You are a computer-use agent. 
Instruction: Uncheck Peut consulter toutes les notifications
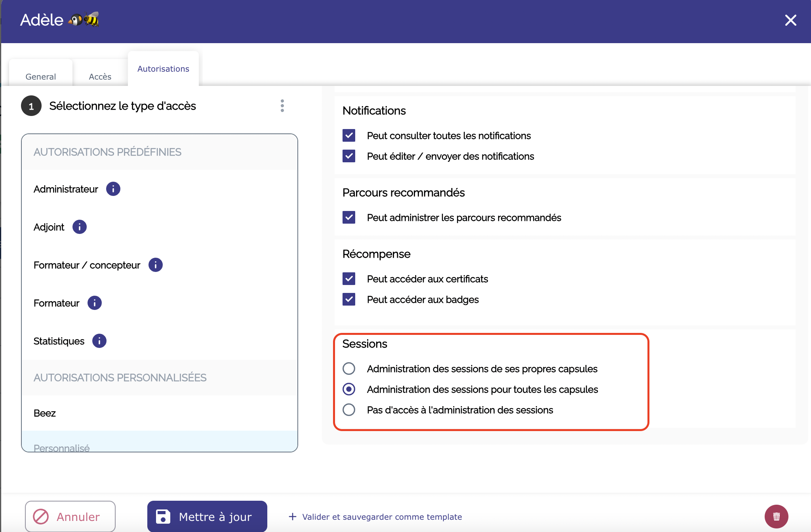point(349,136)
